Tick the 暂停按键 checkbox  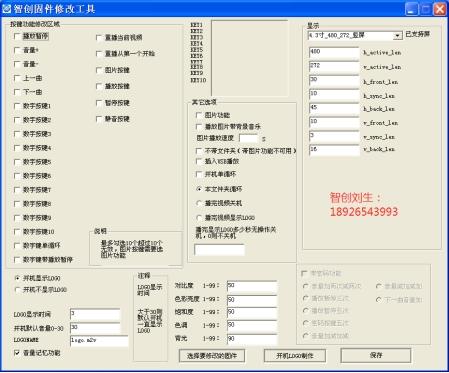(99, 103)
